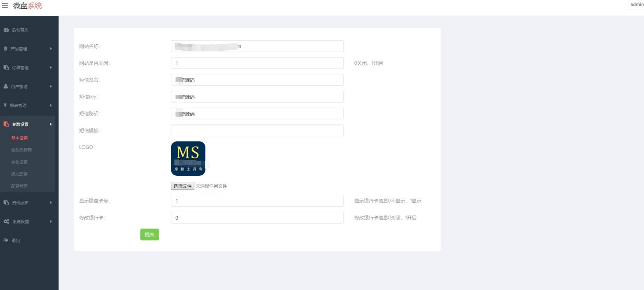Click the 后台首页 dashboard icon
Viewport: 644px width, 290px height.
click(6, 30)
